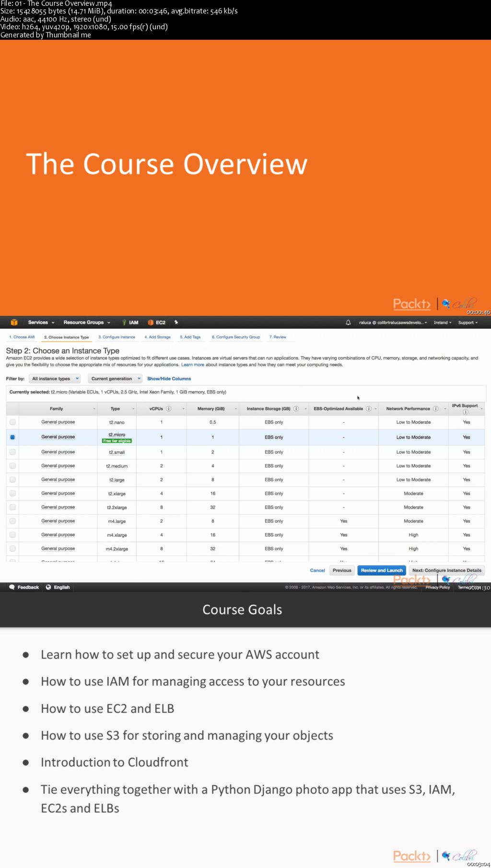Click the Feedback speech bubble icon
Screen dimensions: 491x868
pos(12,587)
